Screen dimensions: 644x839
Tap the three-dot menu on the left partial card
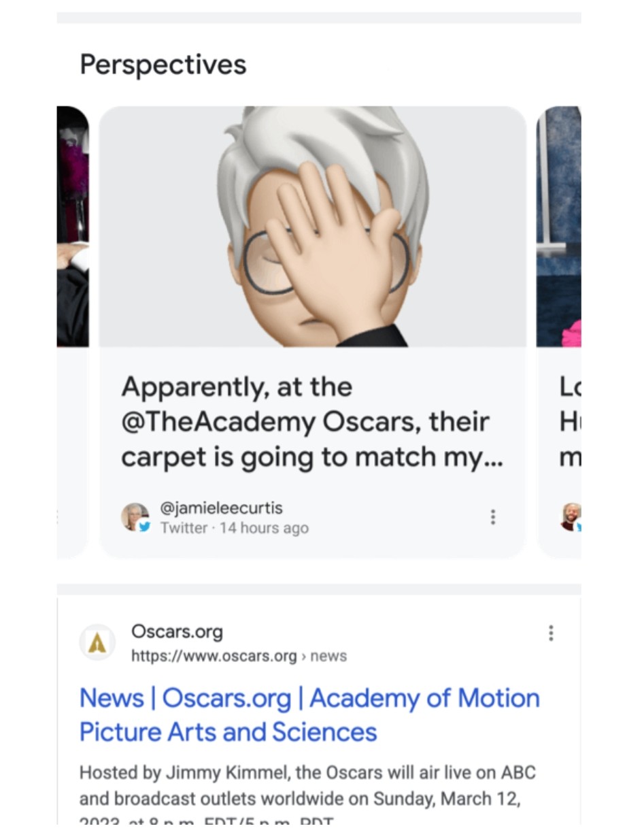pos(58,517)
